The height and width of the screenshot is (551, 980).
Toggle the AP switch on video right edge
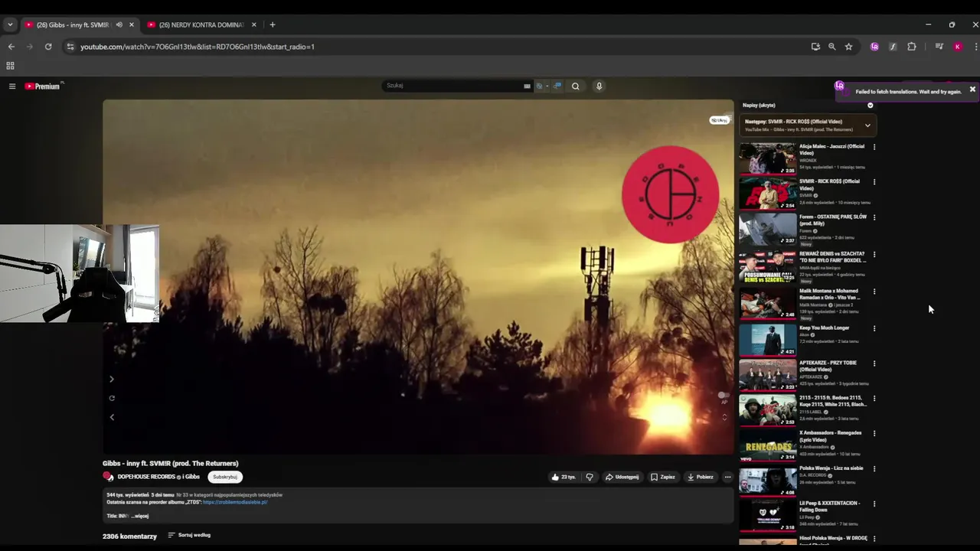724,396
